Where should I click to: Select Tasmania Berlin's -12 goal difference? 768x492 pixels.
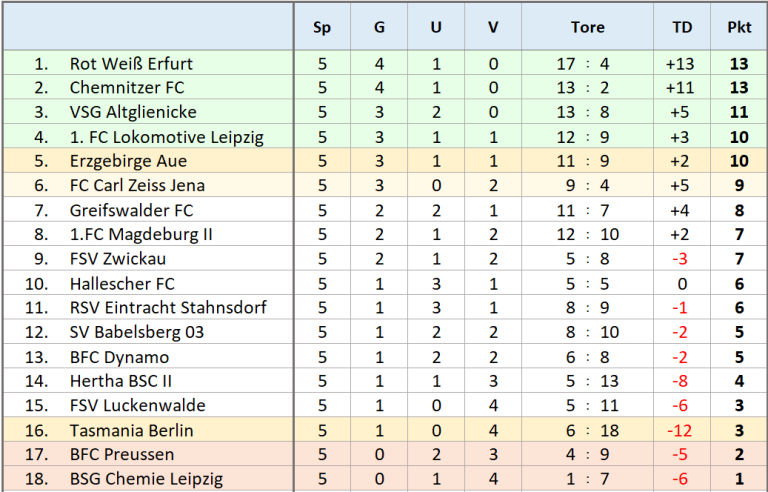pos(680,430)
